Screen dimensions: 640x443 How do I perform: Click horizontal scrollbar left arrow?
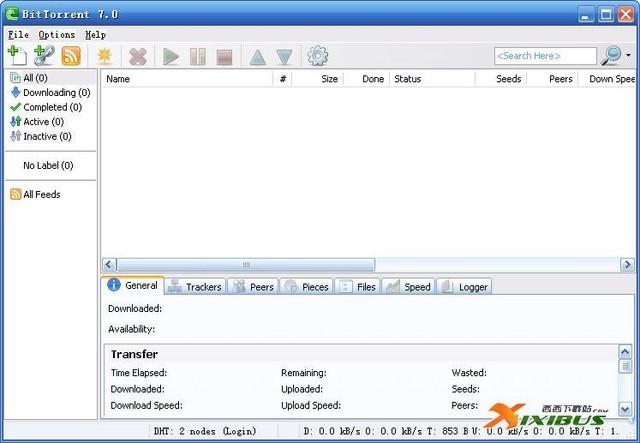pos(109,265)
